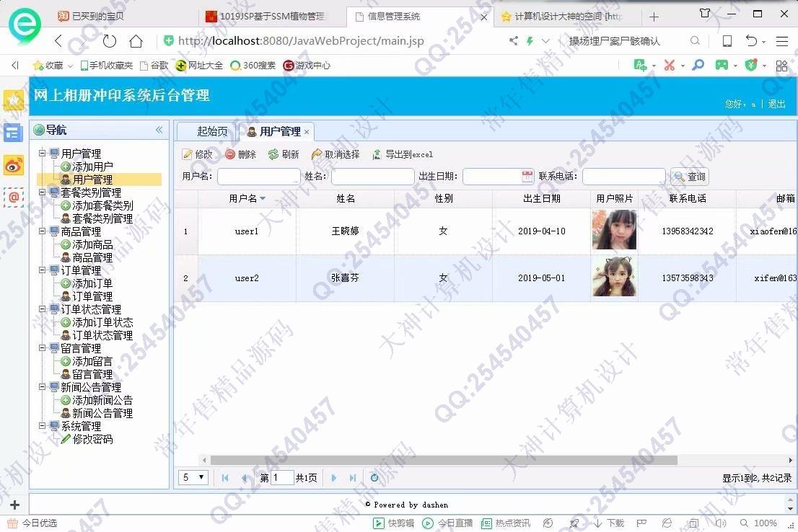Click the 出生日期 column header
This screenshot has height=532, width=798.
coord(541,198)
